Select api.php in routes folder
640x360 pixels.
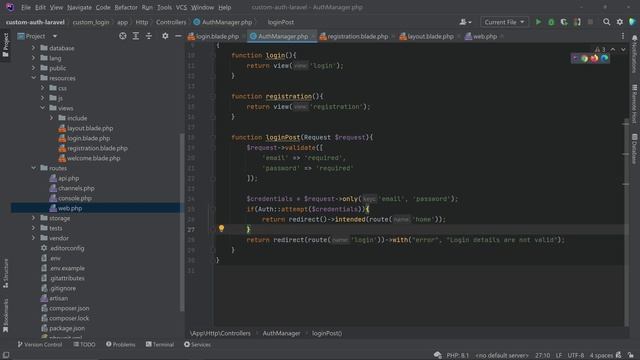tap(68, 178)
